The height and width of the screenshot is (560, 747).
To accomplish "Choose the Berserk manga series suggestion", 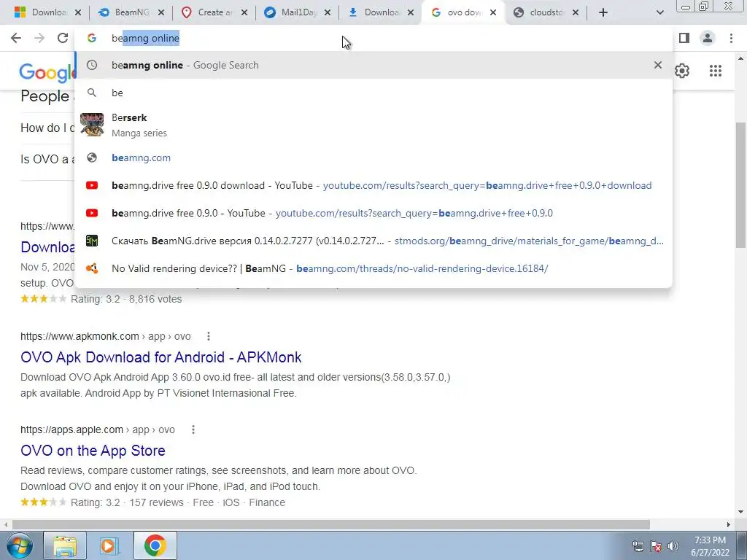I will click(373, 125).
